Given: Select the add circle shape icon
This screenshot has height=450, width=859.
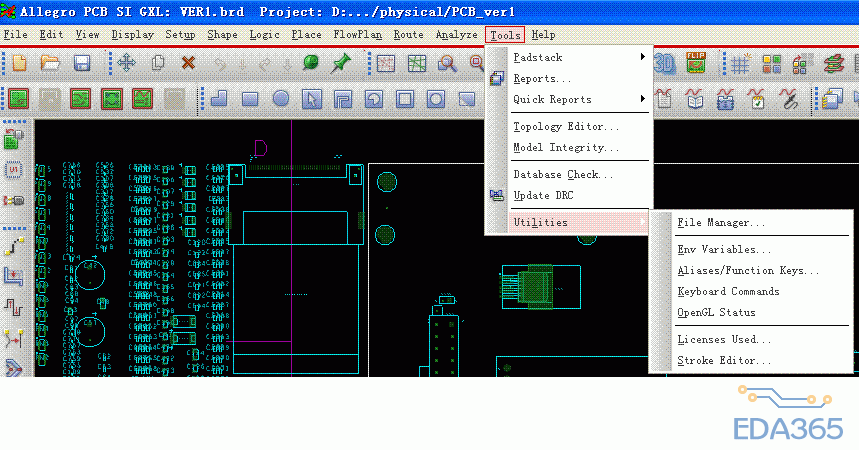Looking at the screenshot, I should pos(281,99).
